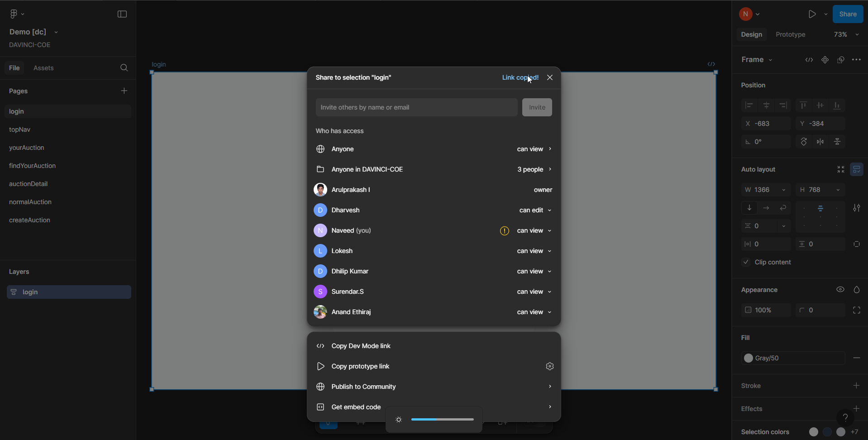The height and width of the screenshot is (440, 868).
Task: Select the Dev Mode code icon beside Frame
Action: (x=810, y=60)
